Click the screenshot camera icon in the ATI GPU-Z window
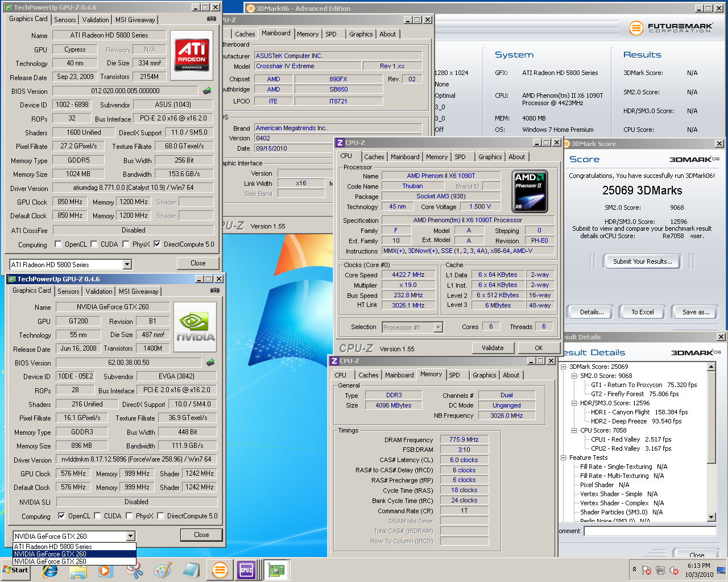This screenshot has height=582, width=728. coord(212,19)
